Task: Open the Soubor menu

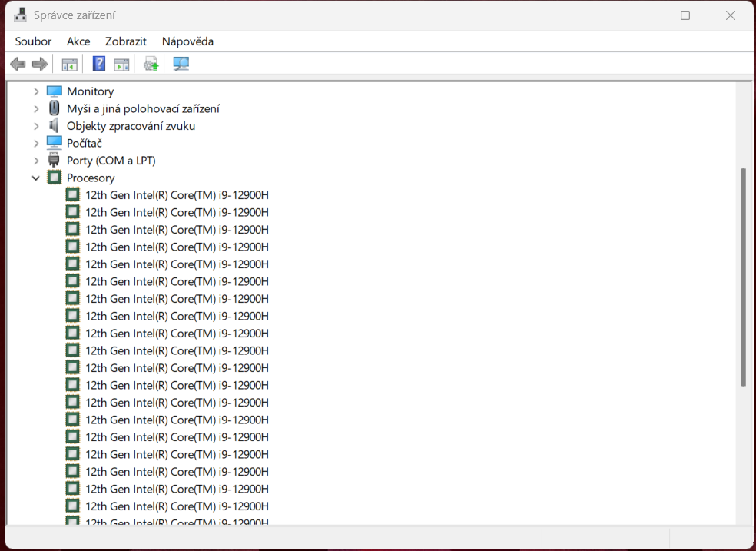Action: coord(33,41)
